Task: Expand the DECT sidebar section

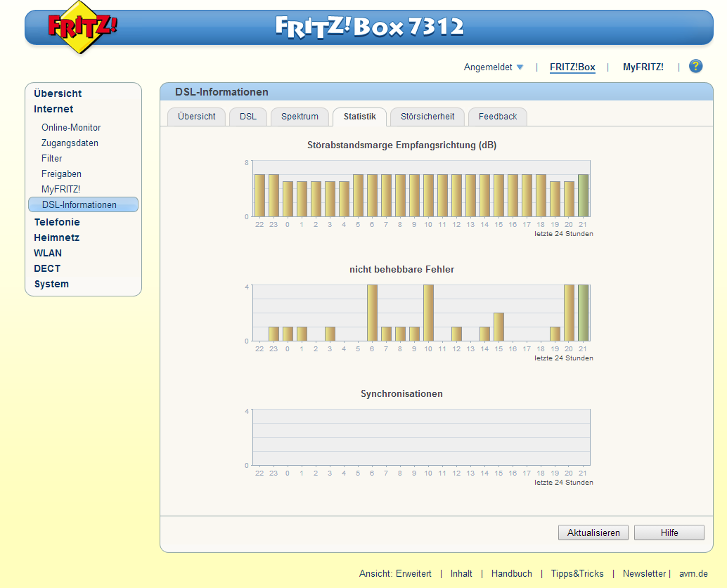Action: click(47, 269)
